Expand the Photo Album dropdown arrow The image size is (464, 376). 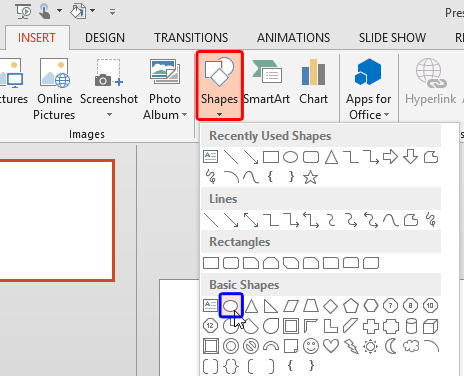pos(184,115)
